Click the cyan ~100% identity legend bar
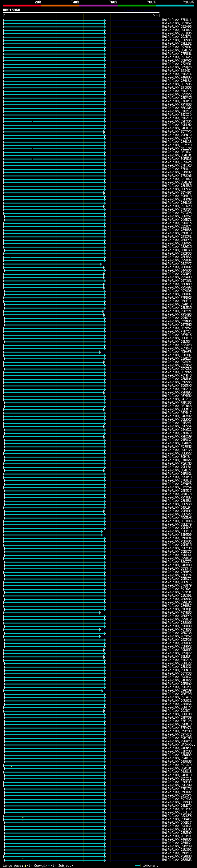 (175, 6)
